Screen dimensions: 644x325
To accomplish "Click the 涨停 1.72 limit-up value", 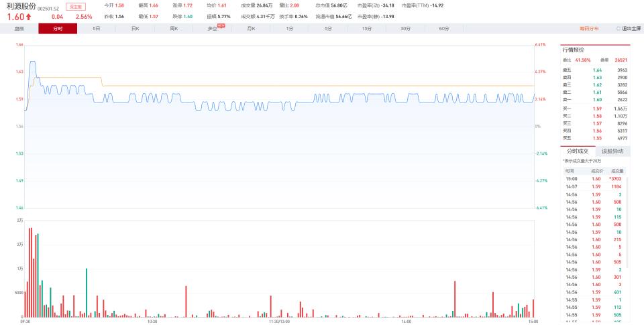I will (x=188, y=6).
